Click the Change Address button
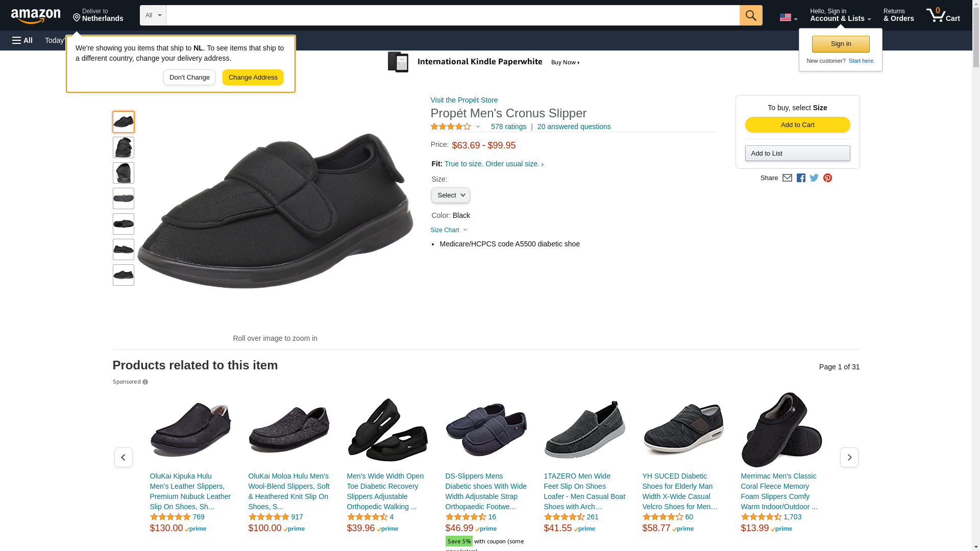The width and height of the screenshot is (980, 551). [x=253, y=78]
